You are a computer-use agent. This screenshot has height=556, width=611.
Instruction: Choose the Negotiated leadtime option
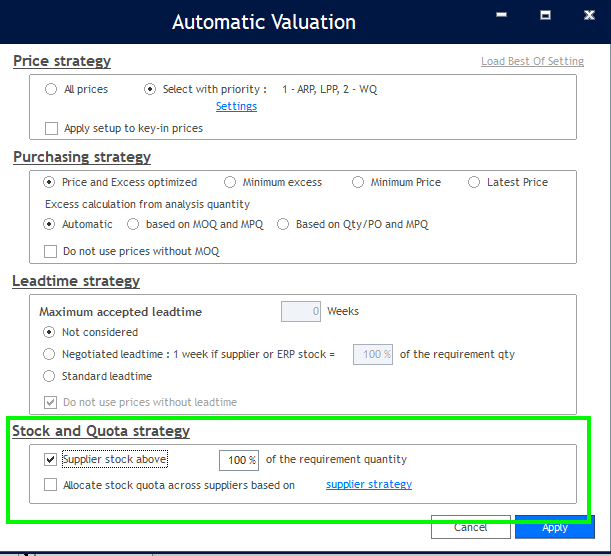[49, 354]
